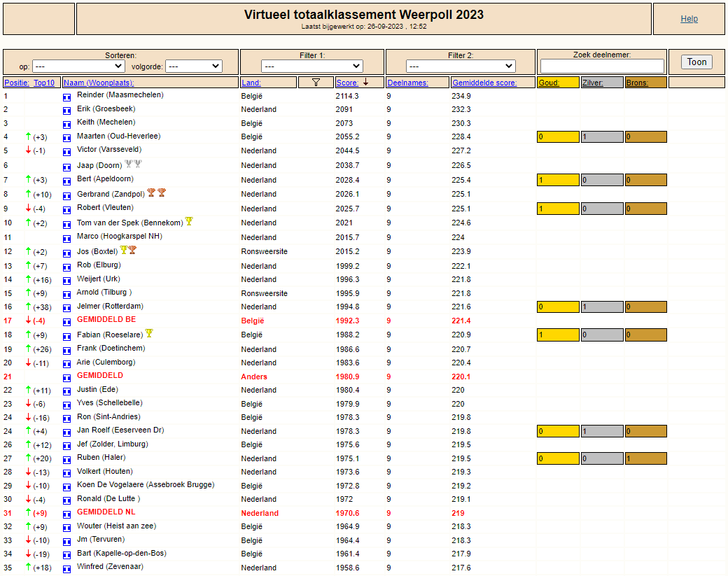Click the bronze trophies beside Gerbrand (Zandpol)
Viewport: 728px width, 576px height.
click(156, 193)
